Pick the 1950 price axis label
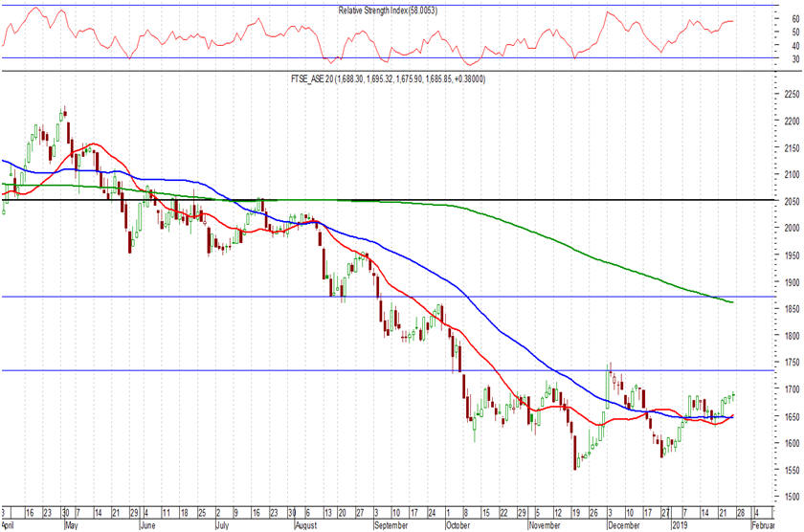Image resolution: width=804 pixels, height=532 pixels. point(792,255)
